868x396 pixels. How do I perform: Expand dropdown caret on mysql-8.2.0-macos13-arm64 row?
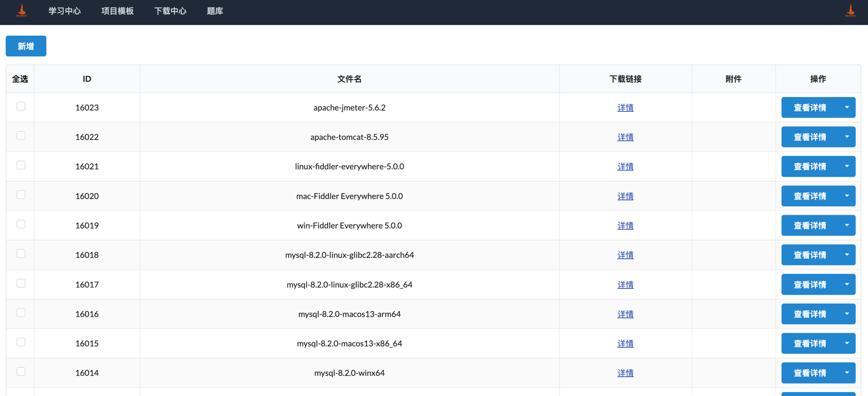(847, 314)
